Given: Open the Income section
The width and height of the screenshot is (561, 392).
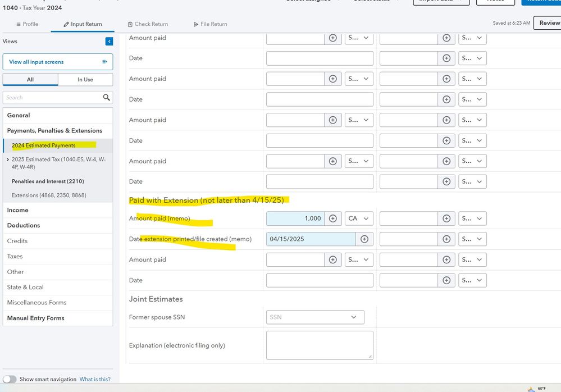Looking at the screenshot, I should (x=58, y=210).
